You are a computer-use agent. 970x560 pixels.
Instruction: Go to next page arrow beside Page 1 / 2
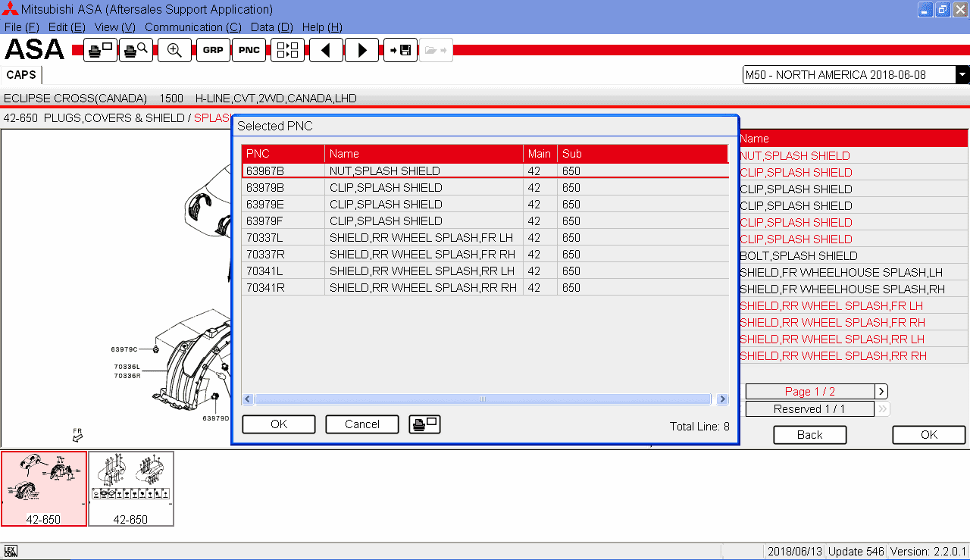pyautogui.click(x=881, y=392)
